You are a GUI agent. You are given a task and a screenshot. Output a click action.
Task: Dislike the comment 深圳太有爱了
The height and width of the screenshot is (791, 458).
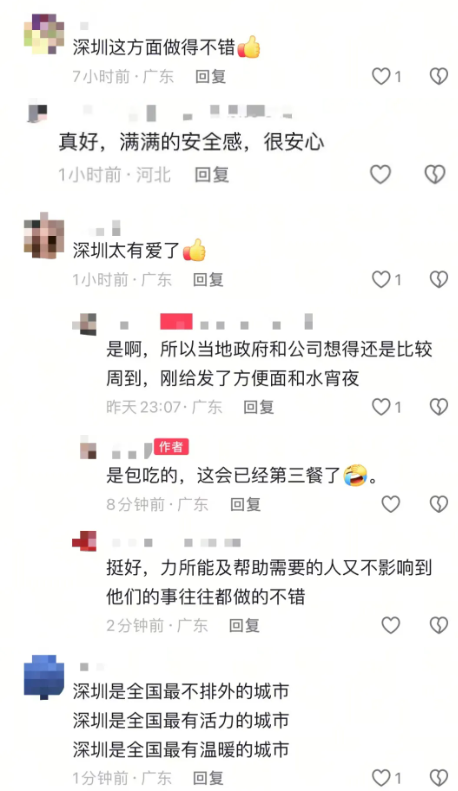point(439,279)
